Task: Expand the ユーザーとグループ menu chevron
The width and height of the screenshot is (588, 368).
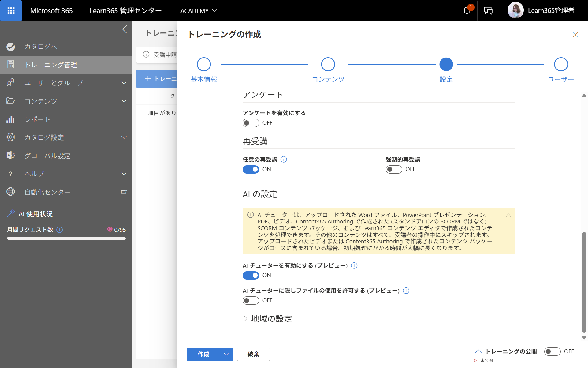Action: coord(124,83)
